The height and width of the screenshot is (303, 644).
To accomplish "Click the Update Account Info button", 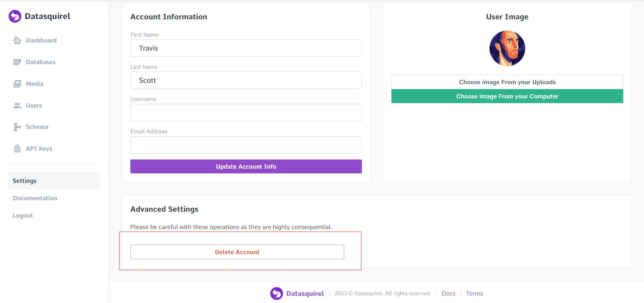I will 246,167.
